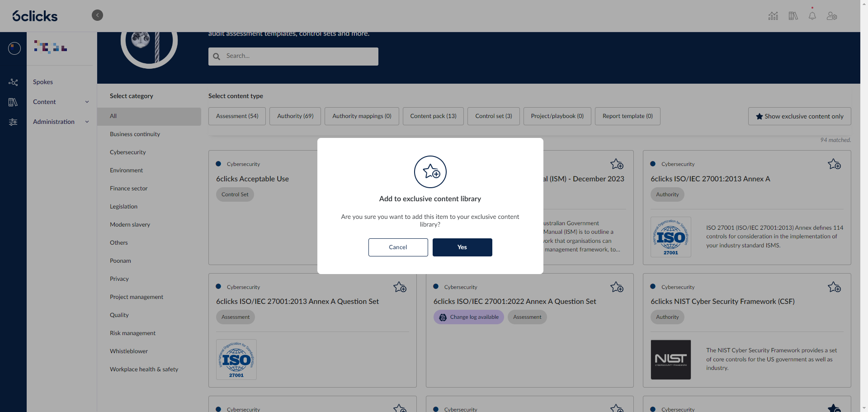Click the page scrollbar up arrow
Image resolution: width=868 pixels, height=412 pixels.
(x=864, y=4)
